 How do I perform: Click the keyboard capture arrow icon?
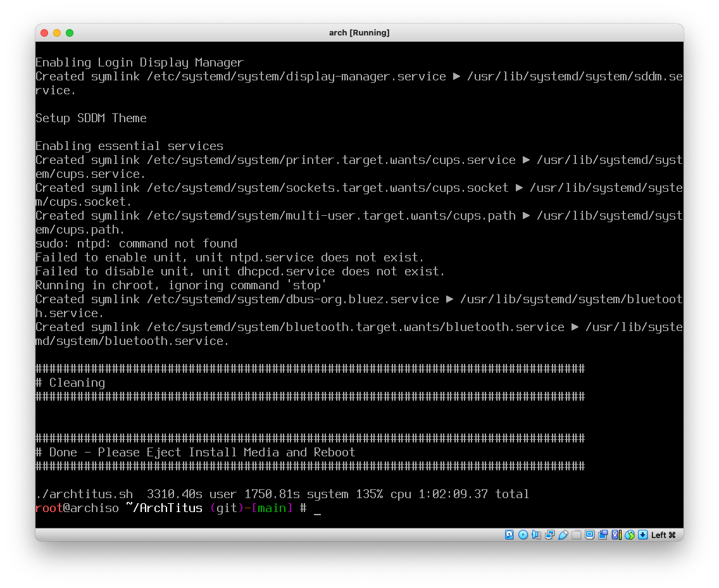tap(643, 535)
